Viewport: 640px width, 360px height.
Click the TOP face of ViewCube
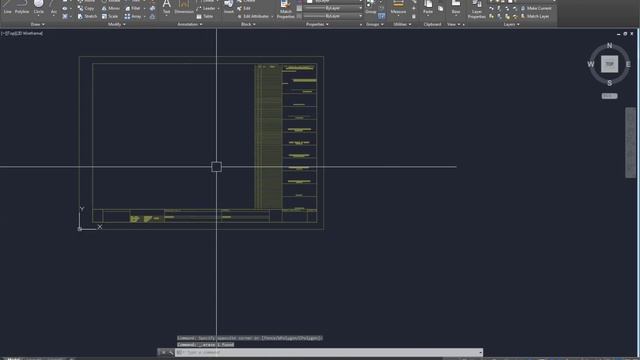point(609,64)
